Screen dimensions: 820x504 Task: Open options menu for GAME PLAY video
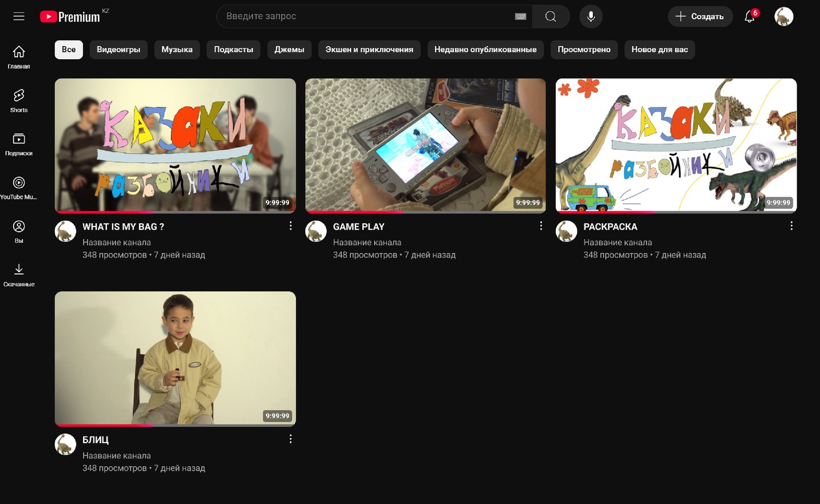point(541,226)
